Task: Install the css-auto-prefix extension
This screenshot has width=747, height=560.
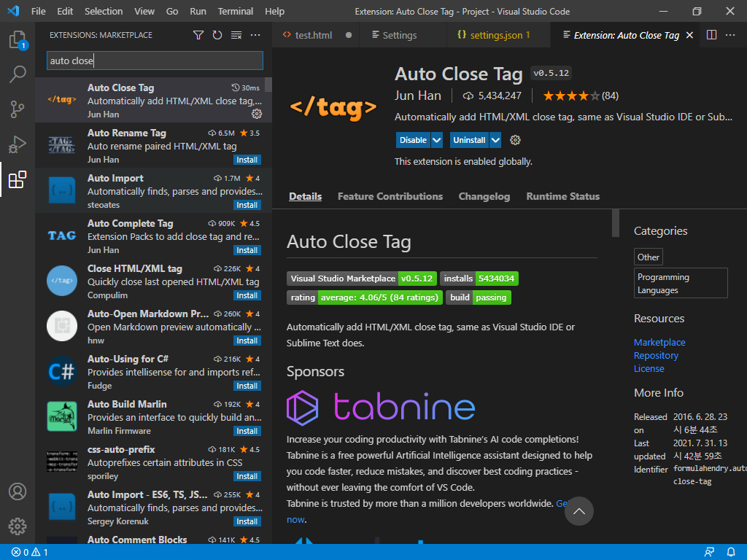Action: tap(247, 477)
